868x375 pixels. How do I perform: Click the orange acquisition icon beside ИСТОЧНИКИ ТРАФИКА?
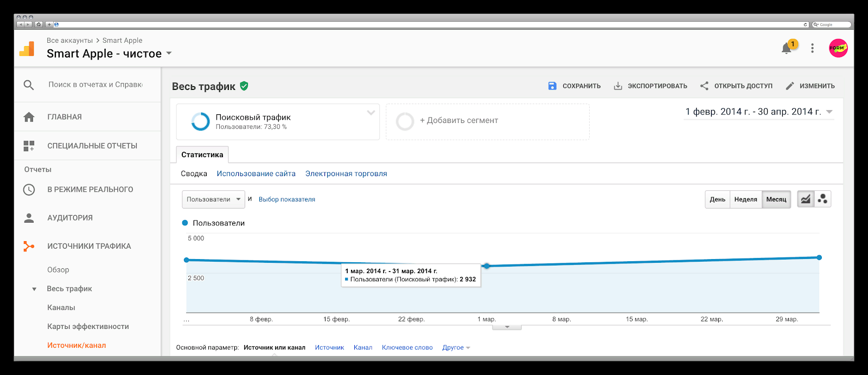pyautogui.click(x=29, y=246)
